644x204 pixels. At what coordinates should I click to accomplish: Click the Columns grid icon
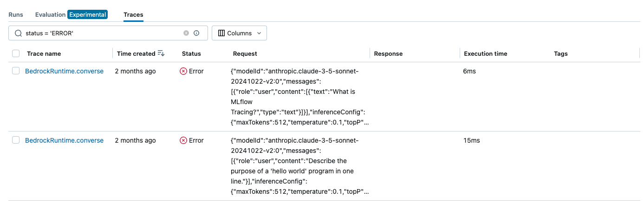[x=221, y=33]
